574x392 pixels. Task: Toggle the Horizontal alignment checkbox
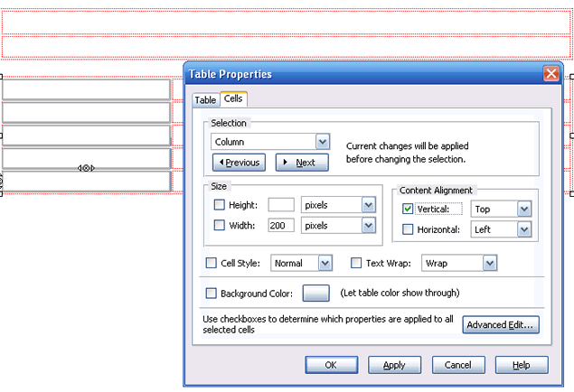(x=408, y=230)
